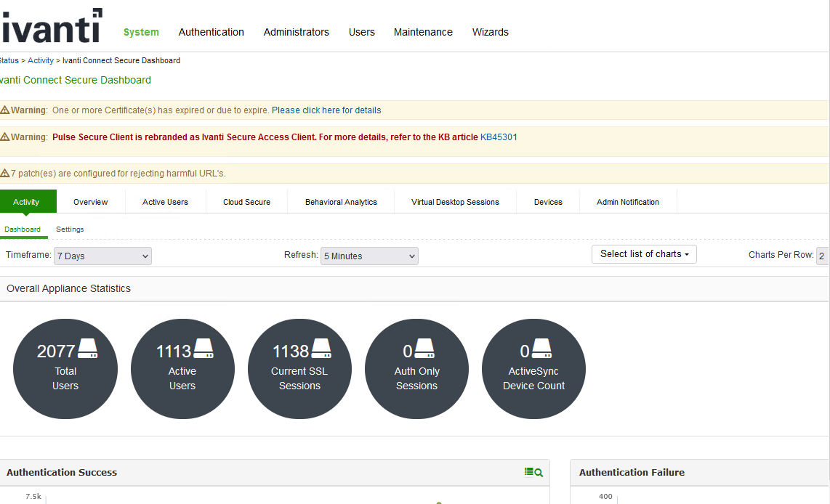Click 'Please click here for details' link
Image resolution: width=830 pixels, height=504 pixels.
tap(326, 110)
